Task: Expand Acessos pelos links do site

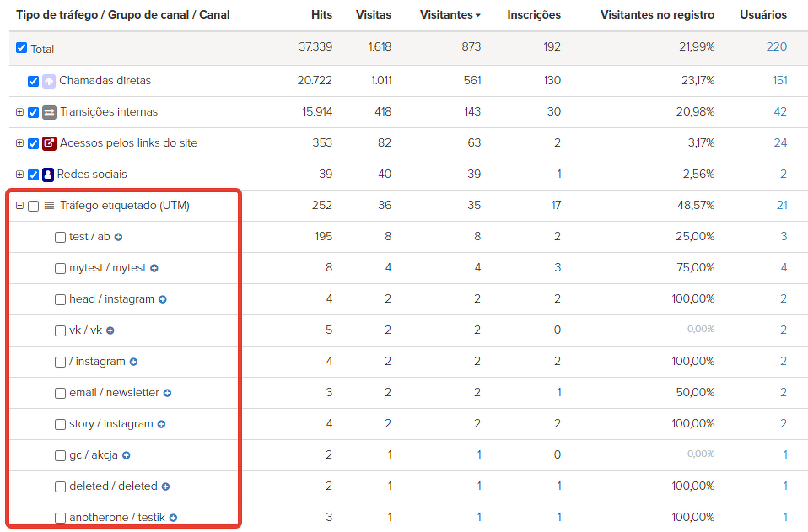Action: (19, 143)
